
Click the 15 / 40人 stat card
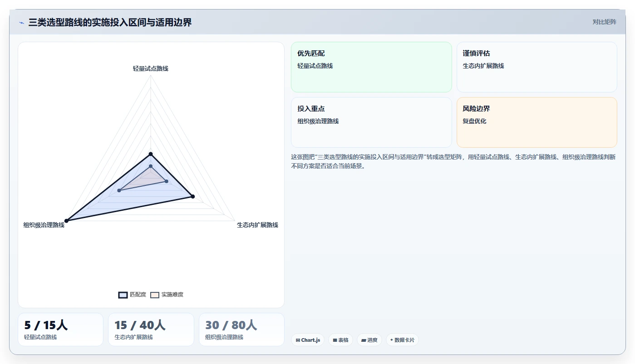click(x=151, y=330)
